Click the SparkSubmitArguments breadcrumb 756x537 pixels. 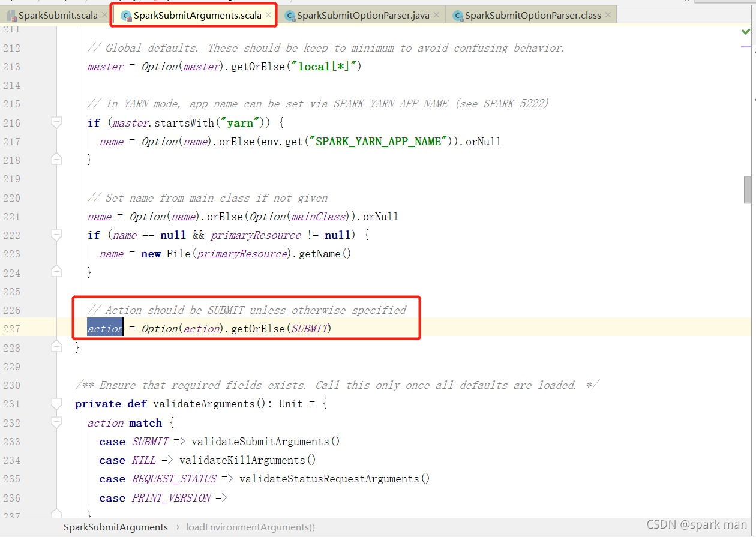[x=116, y=527]
